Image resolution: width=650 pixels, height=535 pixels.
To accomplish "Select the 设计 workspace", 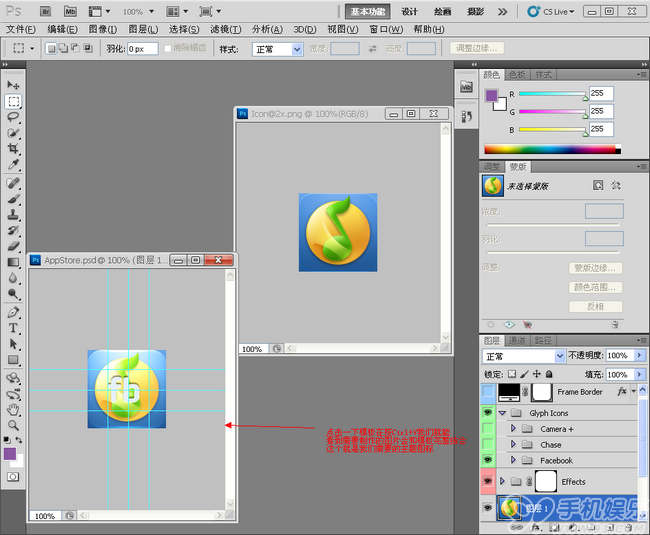I will [x=409, y=12].
